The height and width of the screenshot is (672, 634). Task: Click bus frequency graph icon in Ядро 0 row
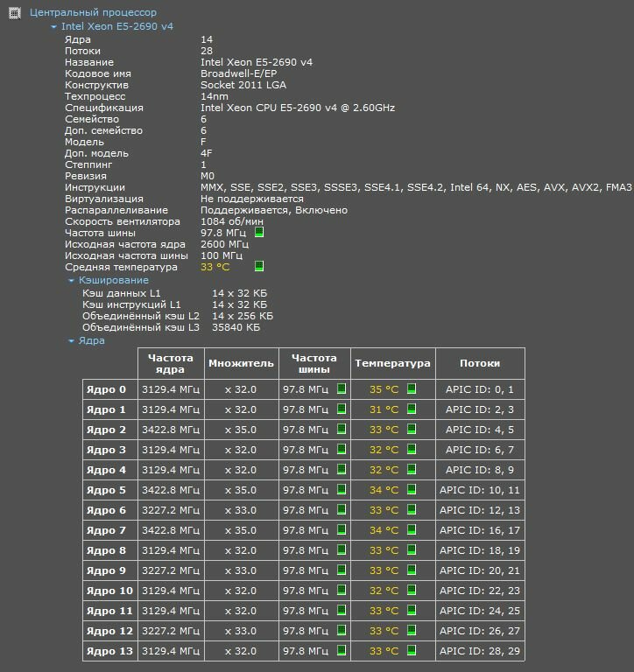point(342,388)
